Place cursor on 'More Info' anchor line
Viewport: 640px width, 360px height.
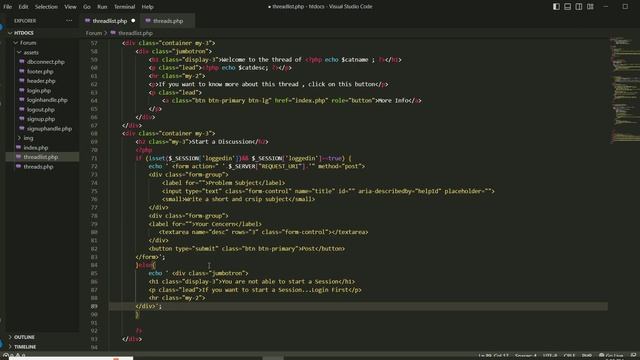point(291,100)
